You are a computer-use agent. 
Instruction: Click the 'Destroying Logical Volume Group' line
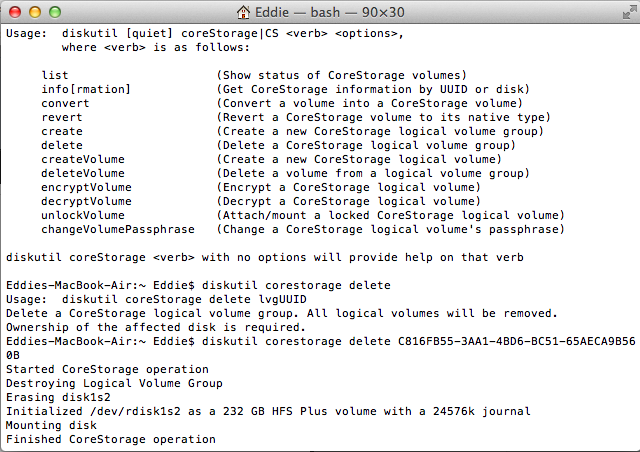(x=114, y=383)
